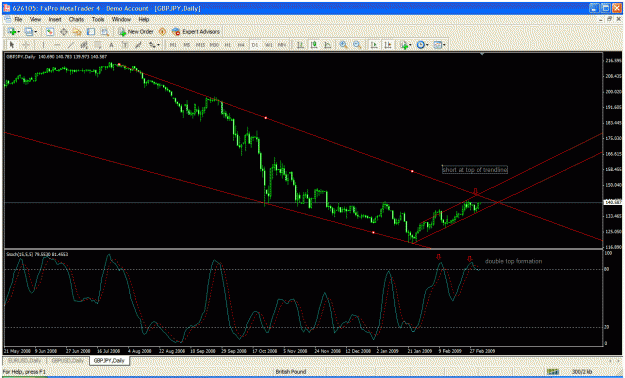This screenshot has width=625, height=378.
Task: Open the Data Window crosshair icon
Action: tap(63, 32)
